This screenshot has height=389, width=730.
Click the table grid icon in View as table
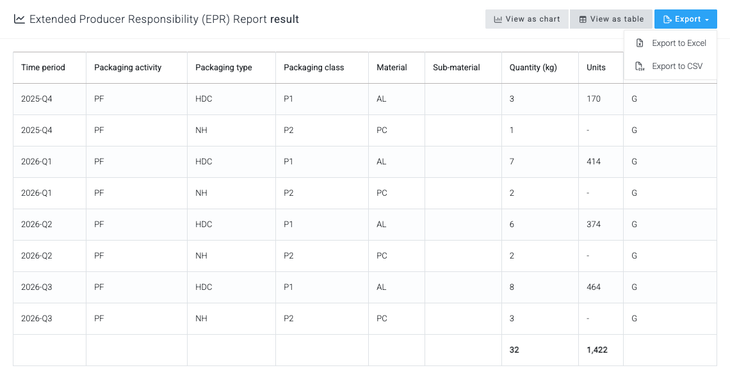pos(582,20)
